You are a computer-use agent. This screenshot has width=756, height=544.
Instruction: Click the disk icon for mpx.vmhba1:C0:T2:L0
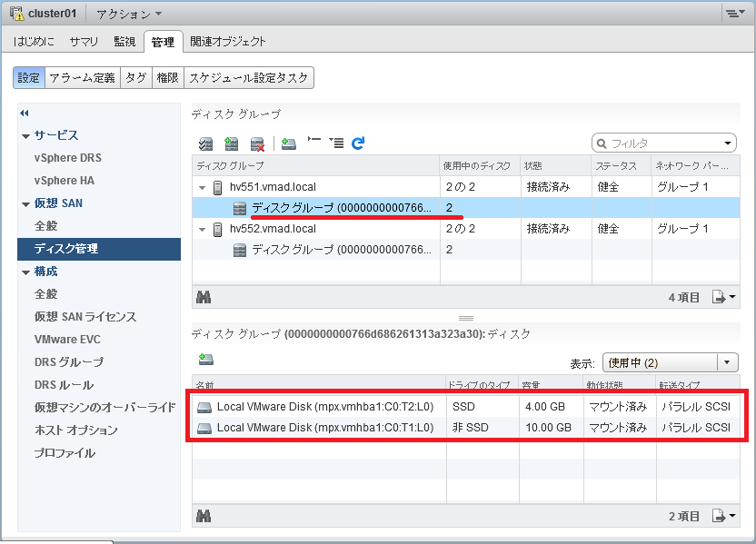pos(204,408)
